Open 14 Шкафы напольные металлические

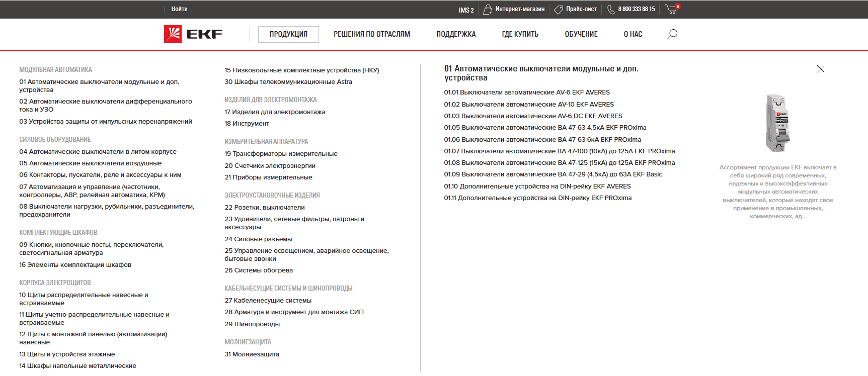coord(78,366)
